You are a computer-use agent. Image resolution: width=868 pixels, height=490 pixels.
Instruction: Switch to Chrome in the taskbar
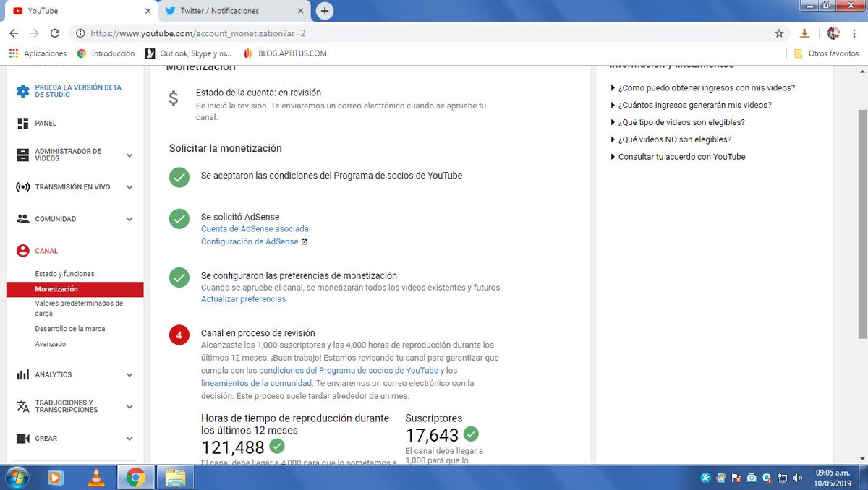tap(135, 478)
